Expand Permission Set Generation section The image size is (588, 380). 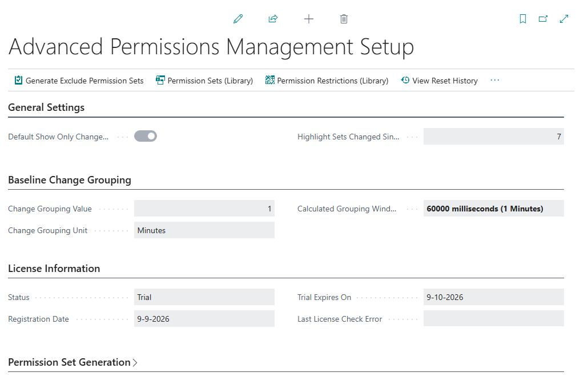[x=73, y=362]
